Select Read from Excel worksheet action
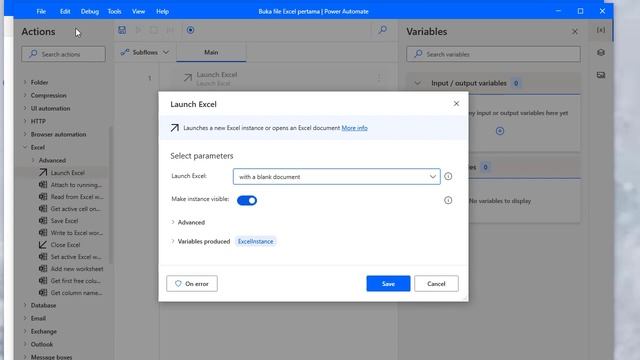The width and height of the screenshot is (640, 360). [x=70, y=197]
